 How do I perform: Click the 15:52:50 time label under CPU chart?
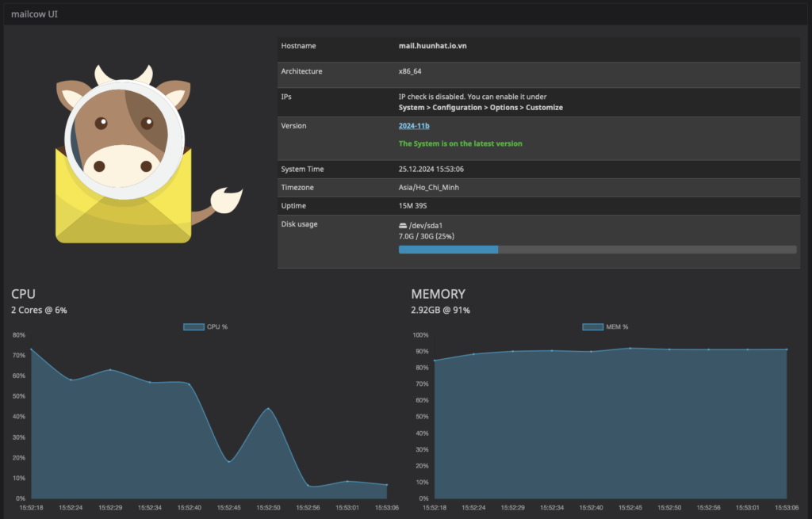[x=268, y=508]
